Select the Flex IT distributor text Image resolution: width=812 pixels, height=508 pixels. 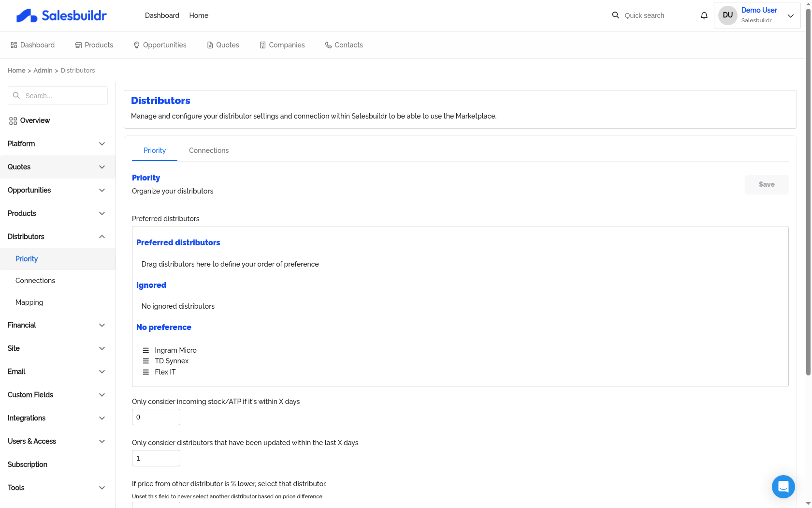(165, 372)
